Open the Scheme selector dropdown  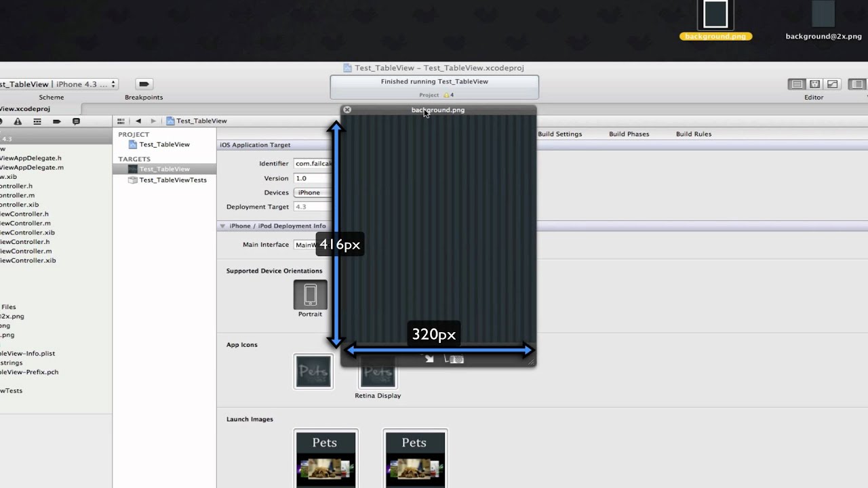[58, 84]
